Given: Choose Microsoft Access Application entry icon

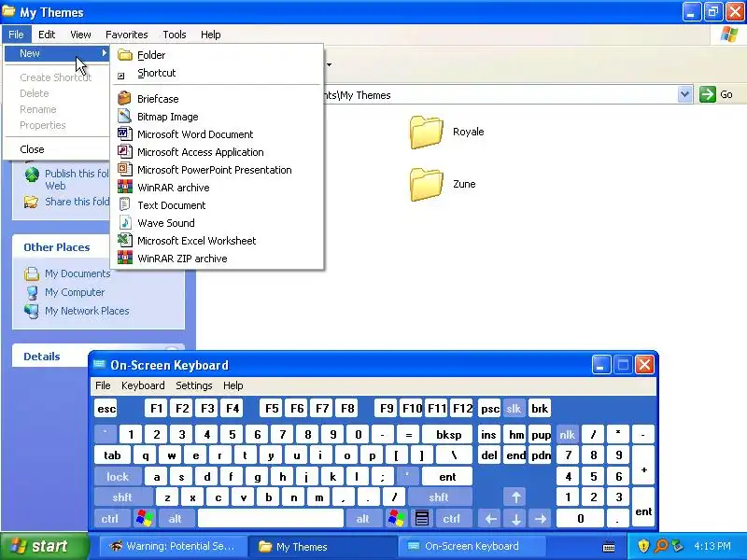Looking at the screenshot, I should click(124, 152).
